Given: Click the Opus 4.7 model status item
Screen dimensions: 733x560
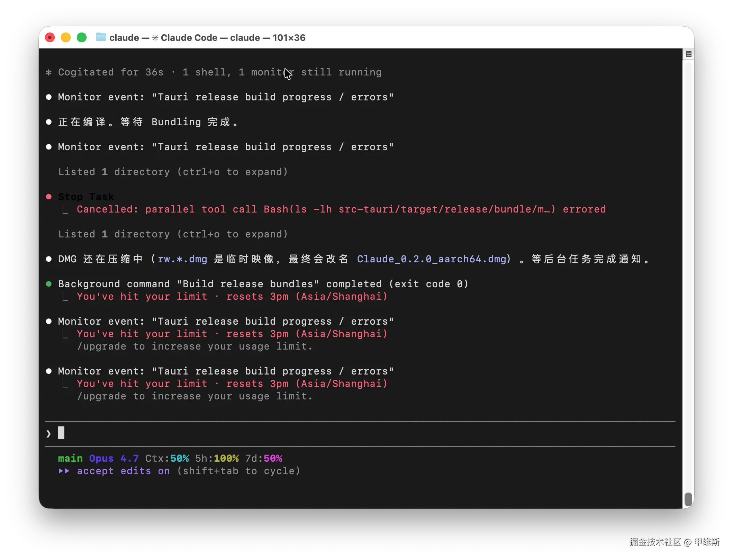Looking at the screenshot, I should coord(114,458).
